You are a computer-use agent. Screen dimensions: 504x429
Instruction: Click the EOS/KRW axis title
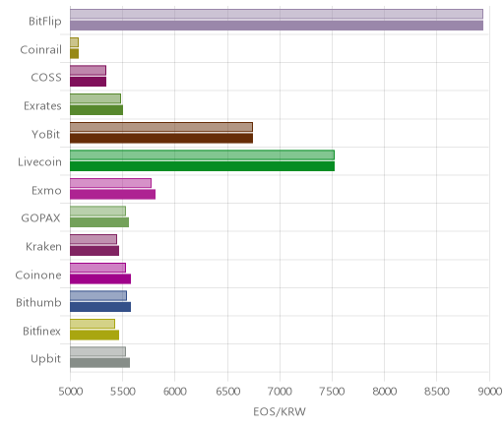[280, 411]
